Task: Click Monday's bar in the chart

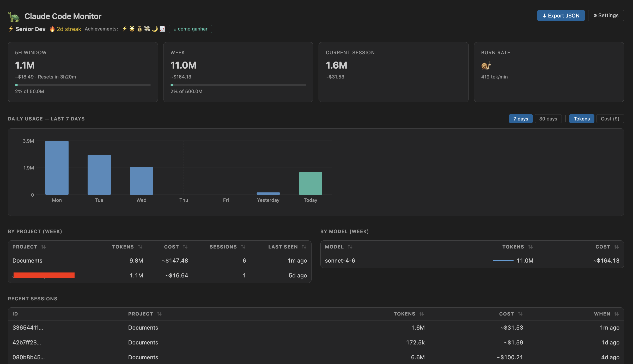Action: [x=57, y=168]
